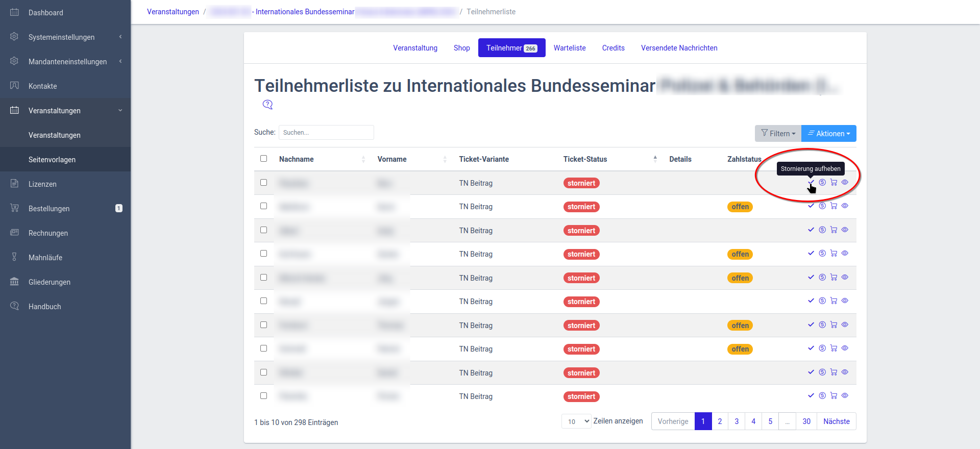
Task: Click the shopping cart icon in the first row
Action: [x=834, y=183]
